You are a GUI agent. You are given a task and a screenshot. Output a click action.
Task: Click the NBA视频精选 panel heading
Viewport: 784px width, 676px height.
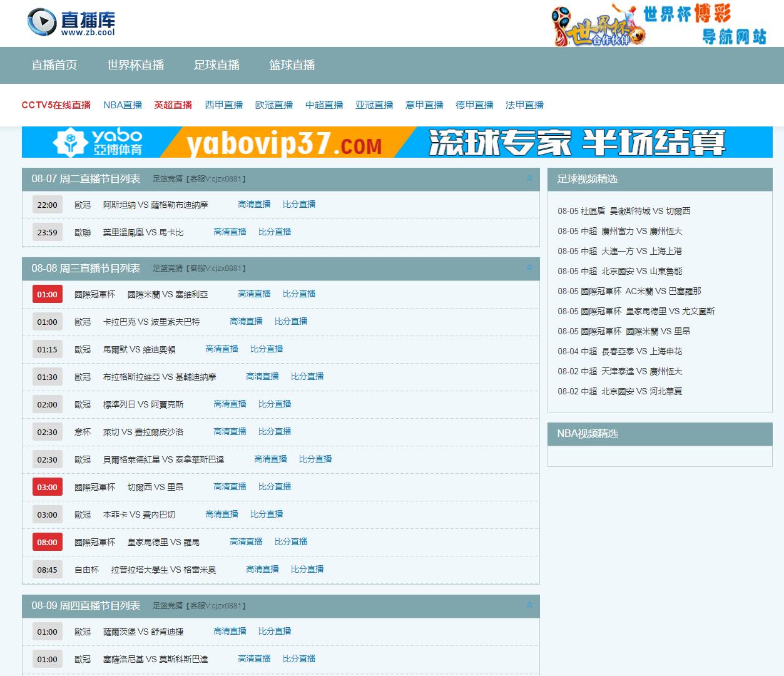[x=587, y=434]
